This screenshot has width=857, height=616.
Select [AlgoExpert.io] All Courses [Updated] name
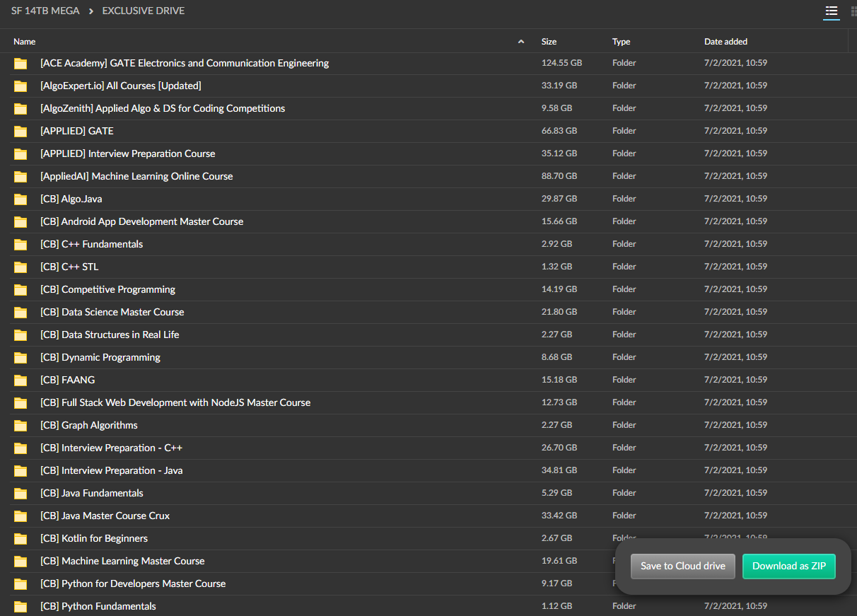121,86
